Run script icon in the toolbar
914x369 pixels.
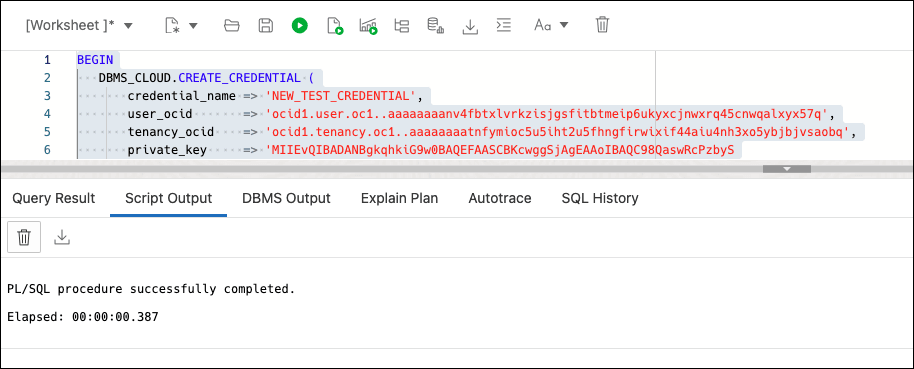click(335, 26)
